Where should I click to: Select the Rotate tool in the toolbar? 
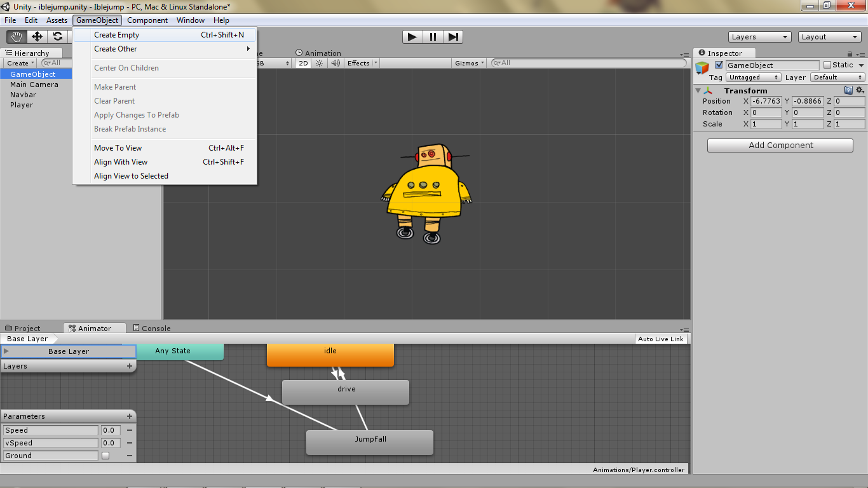58,37
